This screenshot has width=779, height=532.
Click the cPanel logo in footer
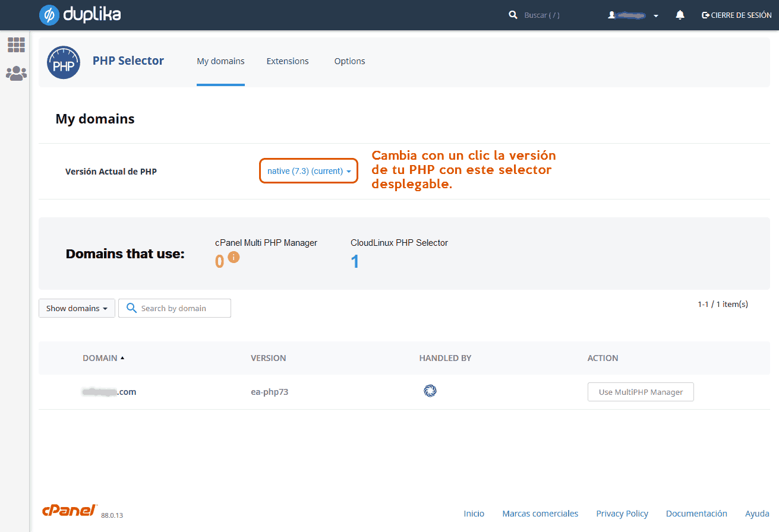[x=70, y=511]
